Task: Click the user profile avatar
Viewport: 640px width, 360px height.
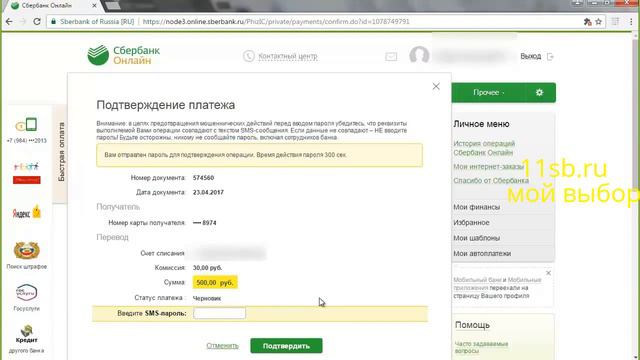Action: (419, 55)
